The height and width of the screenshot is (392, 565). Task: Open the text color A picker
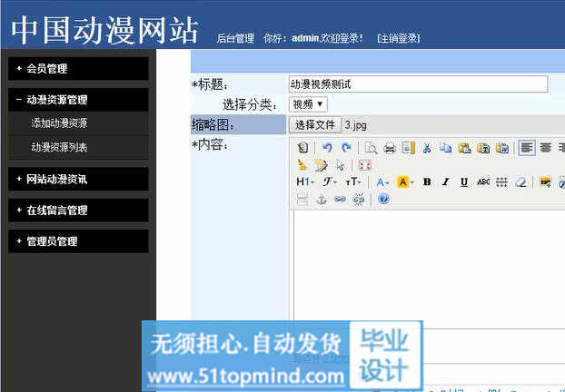click(x=382, y=182)
